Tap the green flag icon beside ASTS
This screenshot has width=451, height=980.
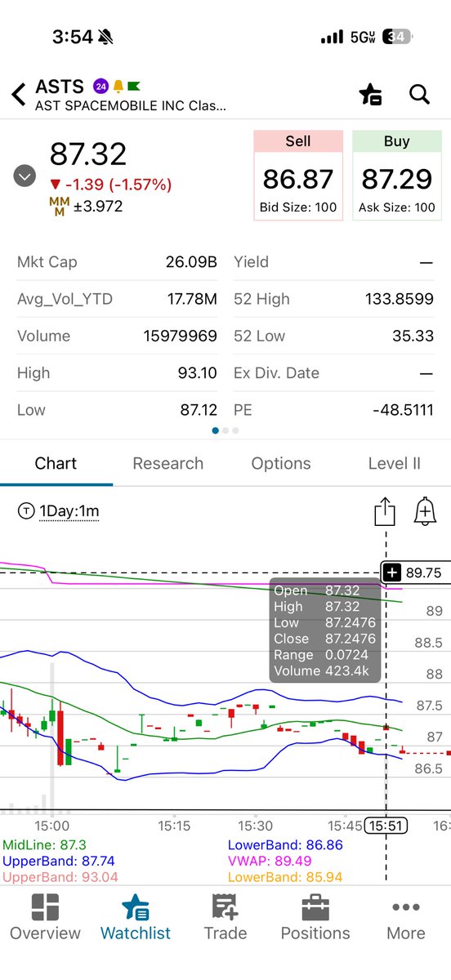click(132, 87)
